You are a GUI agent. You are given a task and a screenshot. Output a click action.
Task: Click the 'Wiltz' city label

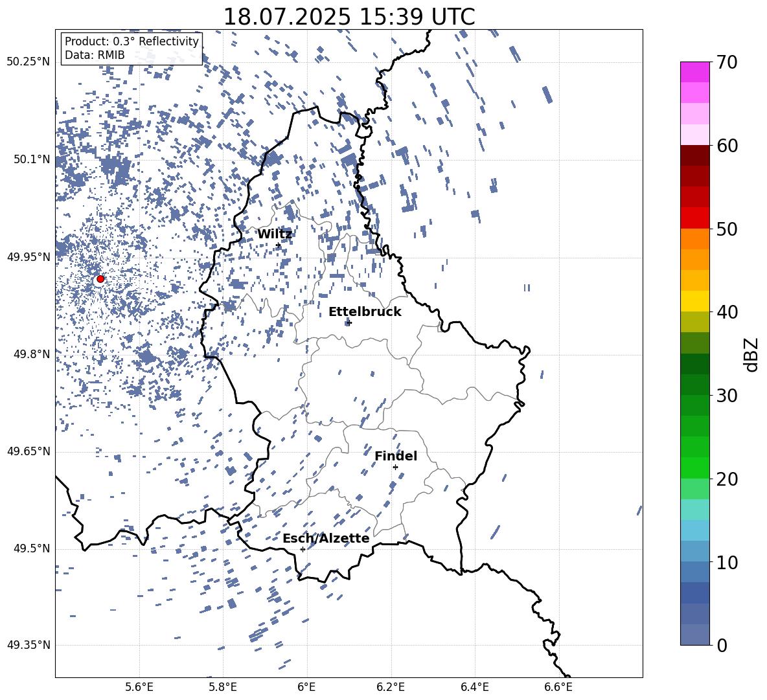275,234
